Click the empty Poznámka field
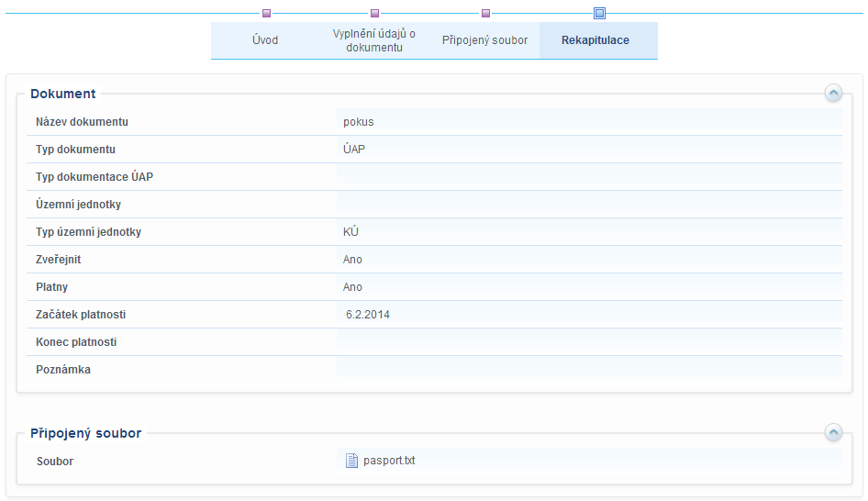This screenshot has height=501, width=868. point(587,370)
